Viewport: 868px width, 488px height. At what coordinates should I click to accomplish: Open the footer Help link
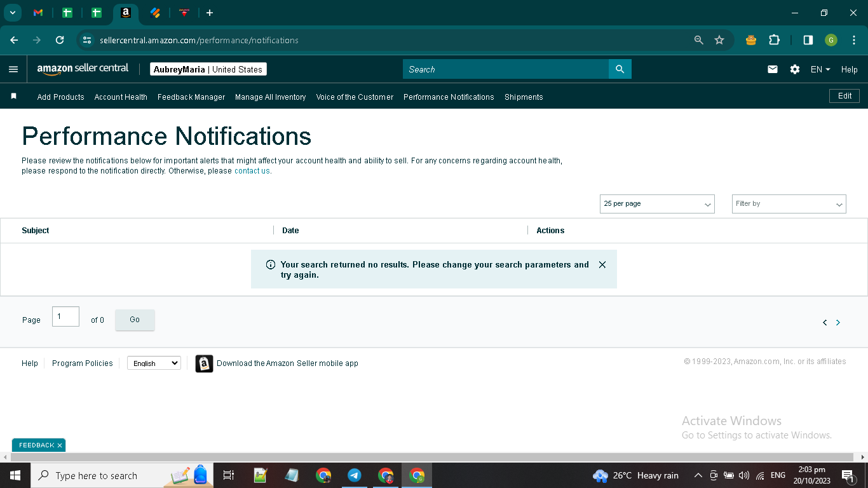coord(30,363)
